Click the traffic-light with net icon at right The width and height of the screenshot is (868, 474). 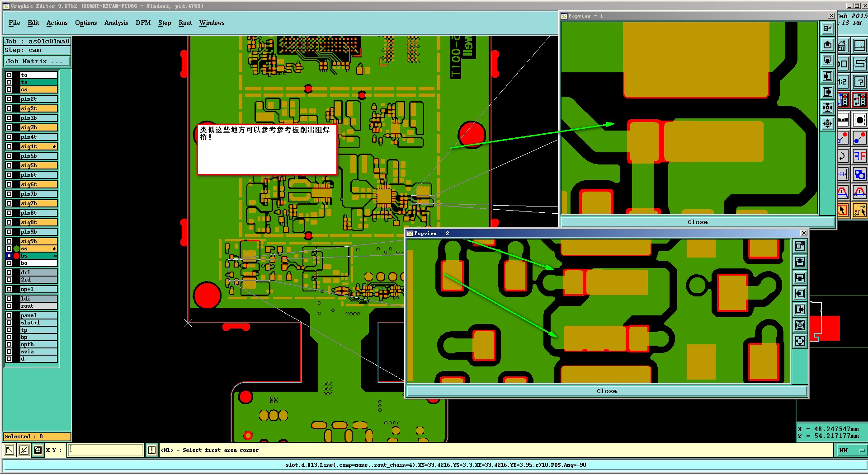click(859, 100)
